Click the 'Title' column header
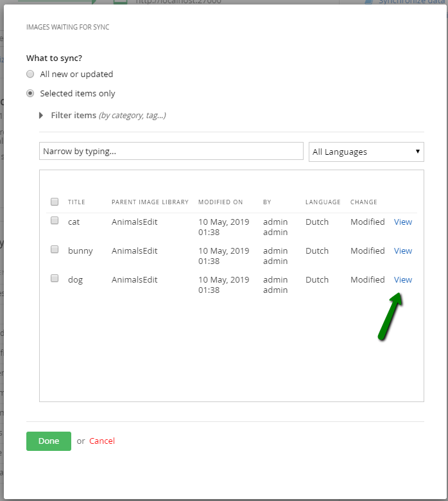448x501 pixels. point(76,202)
